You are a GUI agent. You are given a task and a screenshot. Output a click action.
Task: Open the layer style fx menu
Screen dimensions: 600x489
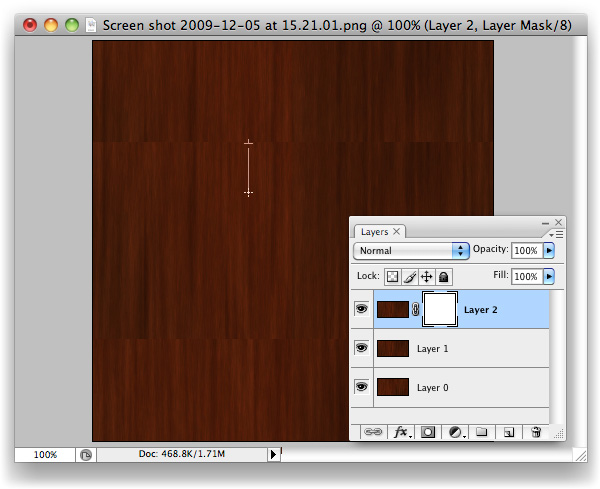(401, 432)
